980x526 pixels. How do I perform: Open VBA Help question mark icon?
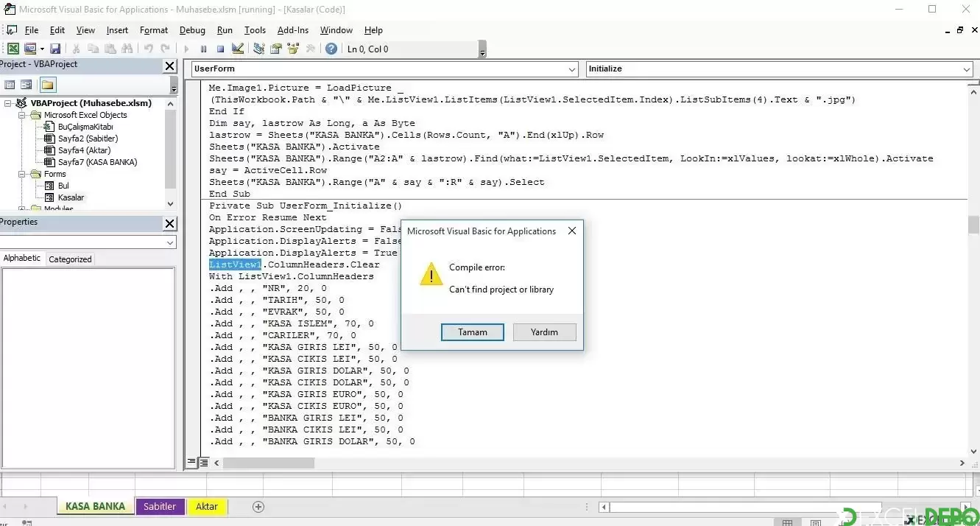[x=331, y=49]
